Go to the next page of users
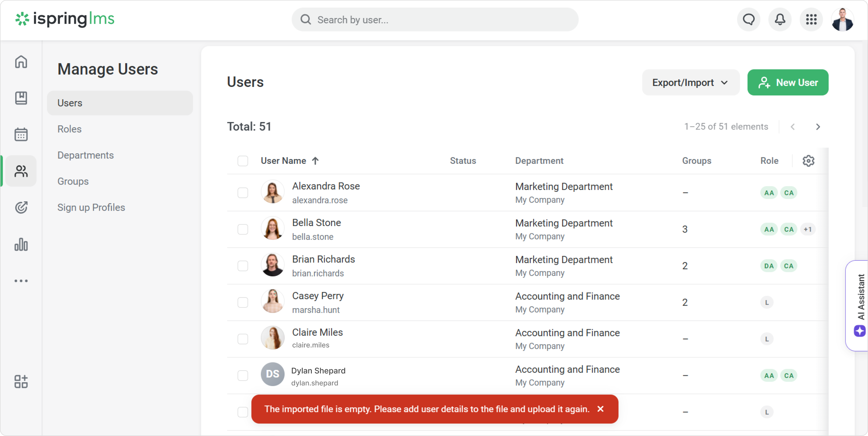Image resolution: width=868 pixels, height=436 pixels. tap(818, 127)
